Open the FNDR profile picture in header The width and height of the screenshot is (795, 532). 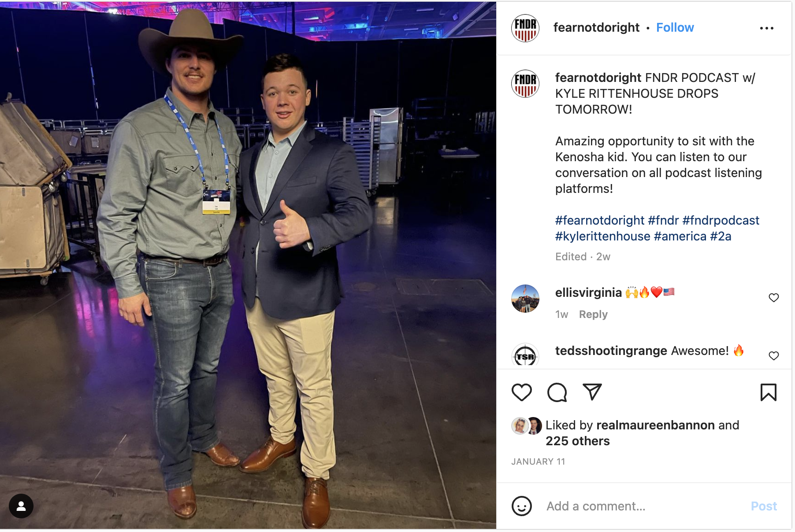coord(525,28)
